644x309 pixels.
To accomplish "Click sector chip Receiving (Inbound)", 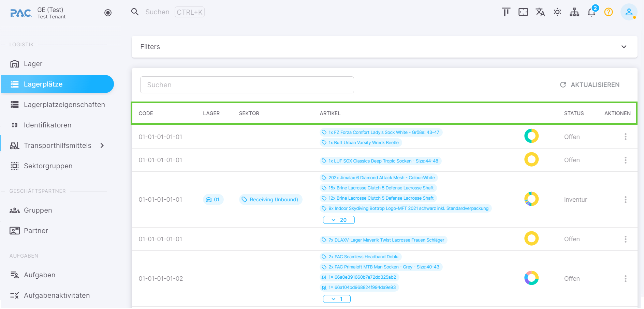I will [x=270, y=200].
